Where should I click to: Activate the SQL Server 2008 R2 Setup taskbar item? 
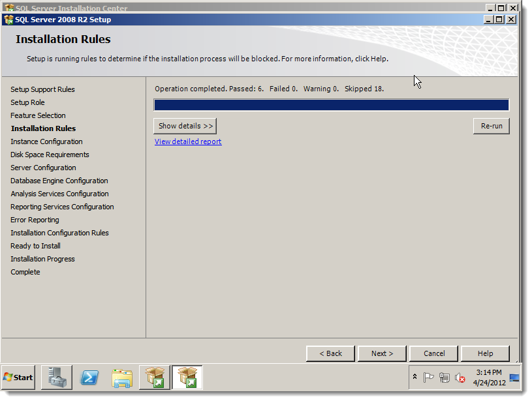coord(187,378)
